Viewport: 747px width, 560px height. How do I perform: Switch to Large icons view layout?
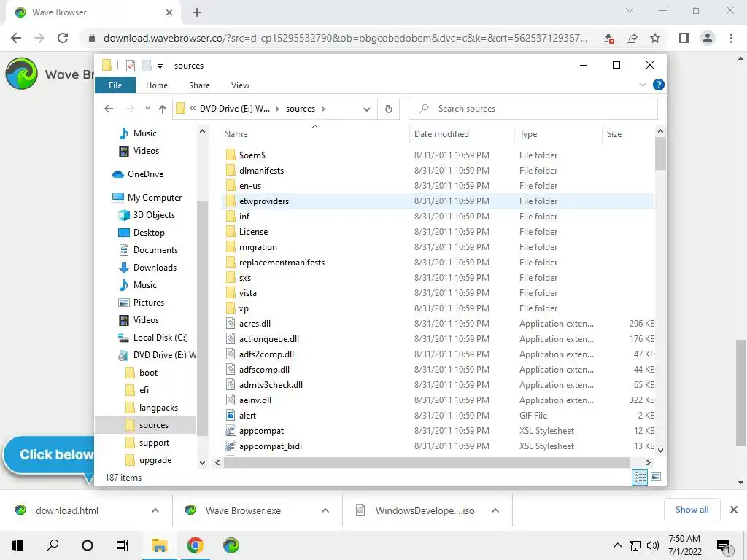(x=656, y=477)
